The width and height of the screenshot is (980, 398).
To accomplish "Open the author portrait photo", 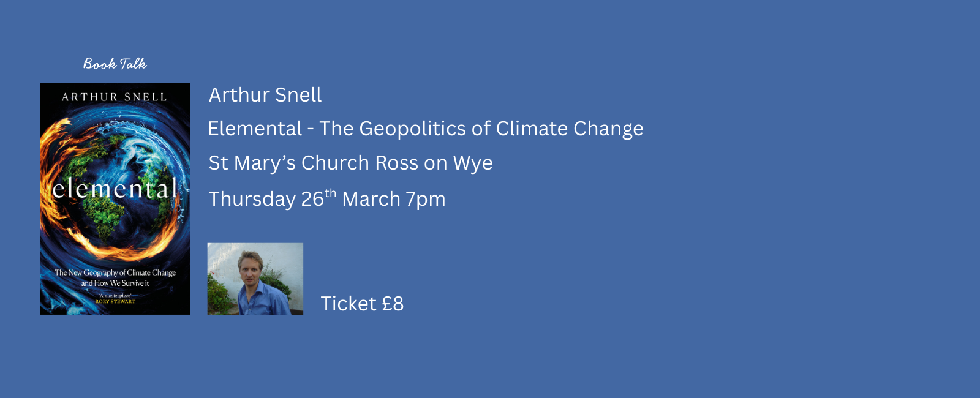I will pos(255,279).
